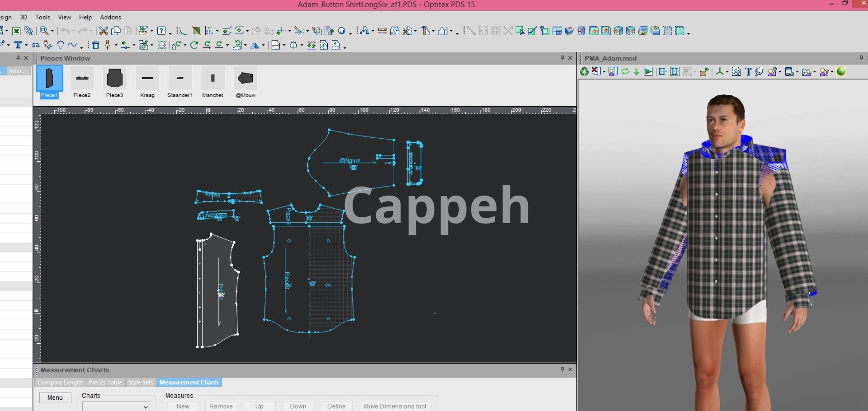Click the Copy icon in toolbar

(x=116, y=31)
